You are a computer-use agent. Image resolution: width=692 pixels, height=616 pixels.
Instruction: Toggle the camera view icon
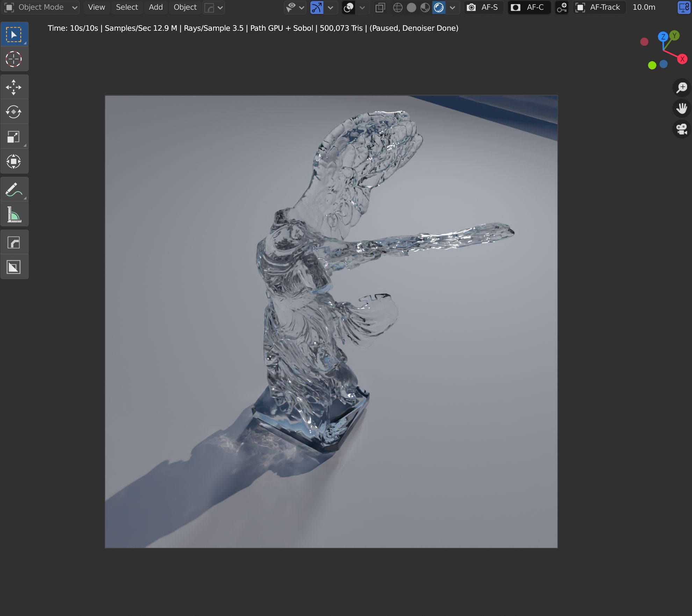coord(682,129)
